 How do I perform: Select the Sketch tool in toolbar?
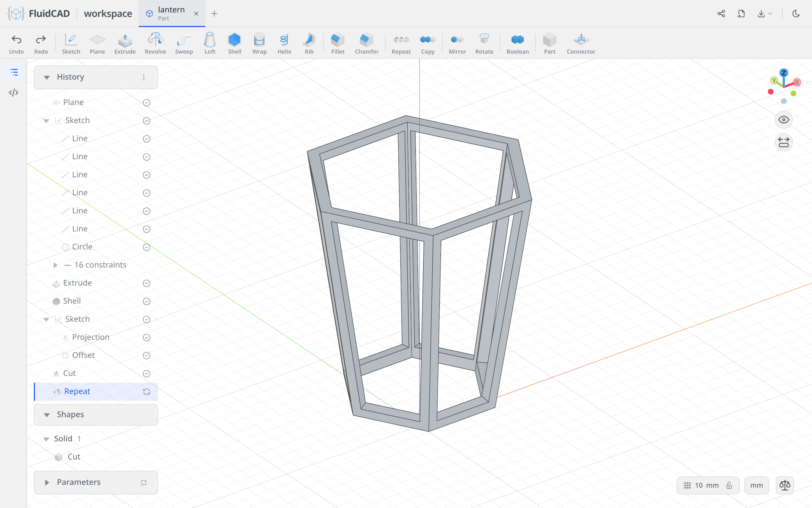point(71,44)
